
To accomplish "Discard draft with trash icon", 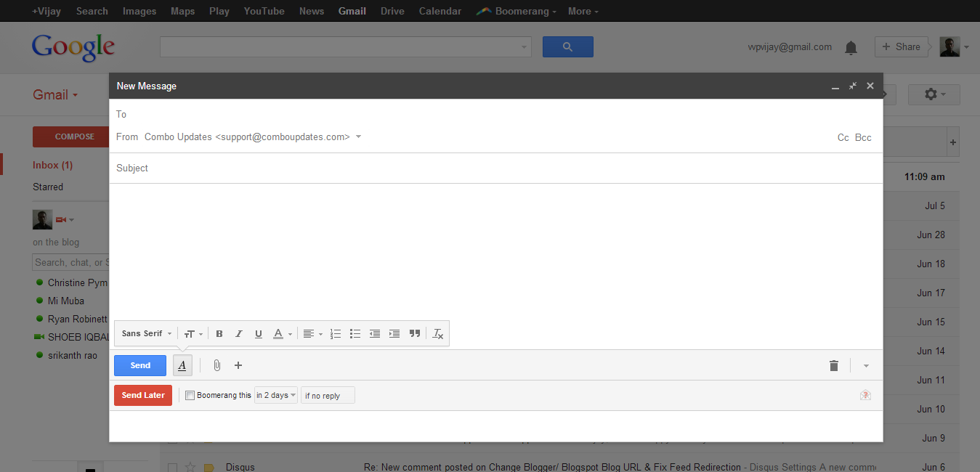I will click(833, 365).
